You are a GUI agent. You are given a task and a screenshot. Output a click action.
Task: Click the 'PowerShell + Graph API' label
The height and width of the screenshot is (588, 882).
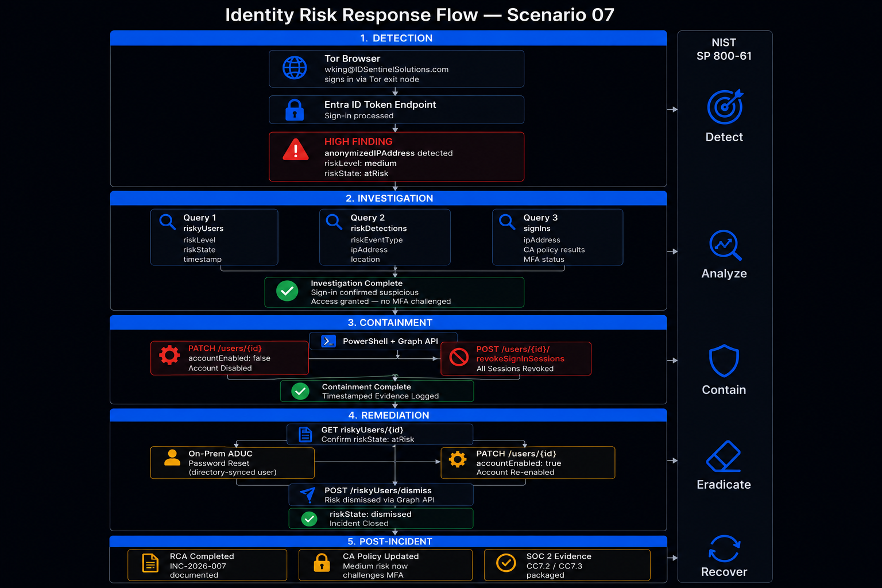(x=390, y=341)
